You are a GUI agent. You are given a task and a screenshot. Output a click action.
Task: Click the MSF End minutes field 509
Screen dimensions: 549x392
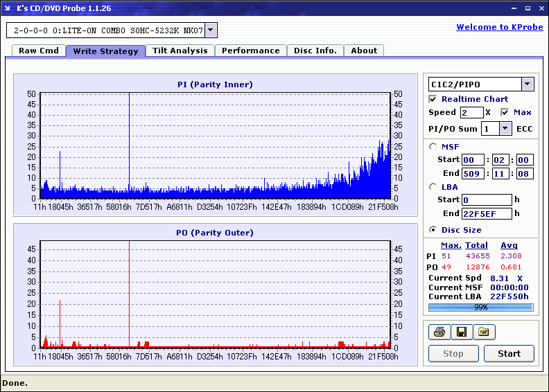click(x=473, y=173)
